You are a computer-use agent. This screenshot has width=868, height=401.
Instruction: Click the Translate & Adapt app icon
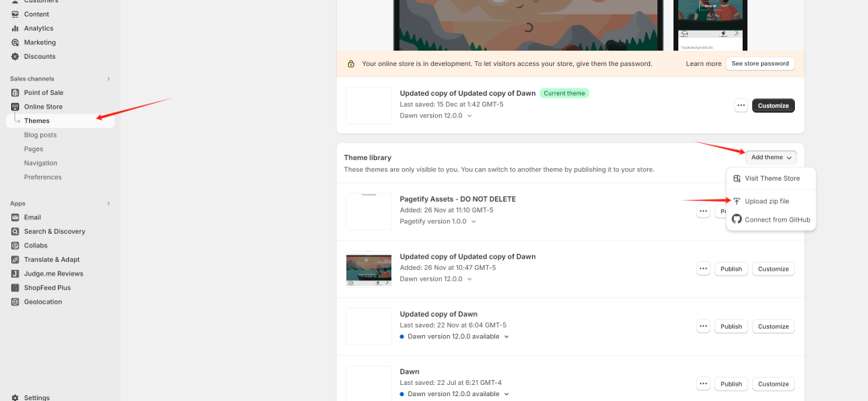(x=14, y=260)
